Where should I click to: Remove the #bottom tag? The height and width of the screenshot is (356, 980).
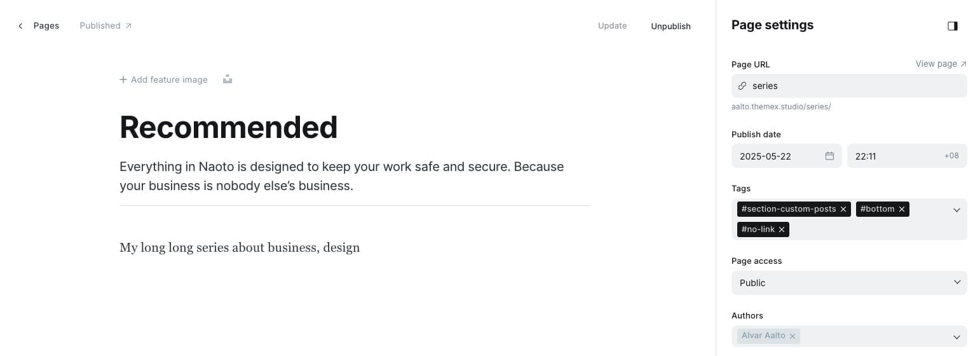(x=901, y=209)
